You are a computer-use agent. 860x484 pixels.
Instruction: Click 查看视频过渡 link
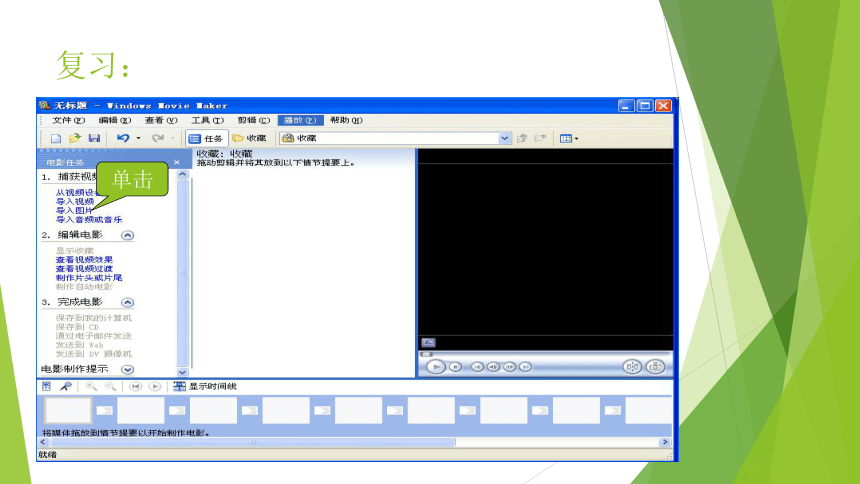pyautogui.click(x=84, y=269)
